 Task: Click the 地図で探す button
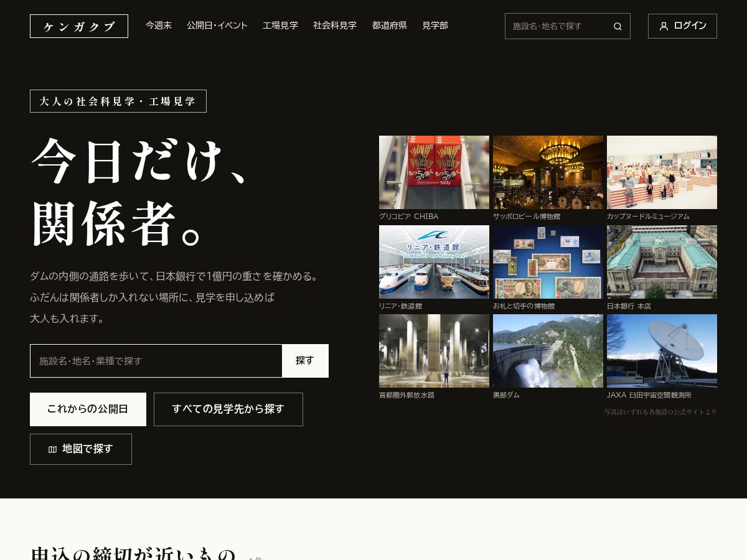(81, 449)
